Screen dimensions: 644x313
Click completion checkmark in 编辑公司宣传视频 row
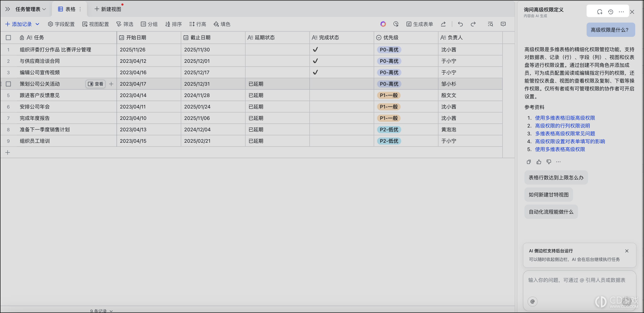point(315,72)
